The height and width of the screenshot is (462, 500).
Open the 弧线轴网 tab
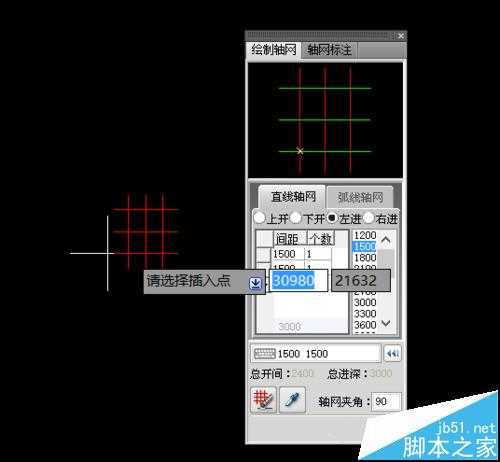pyautogui.click(x=360, y=198)
